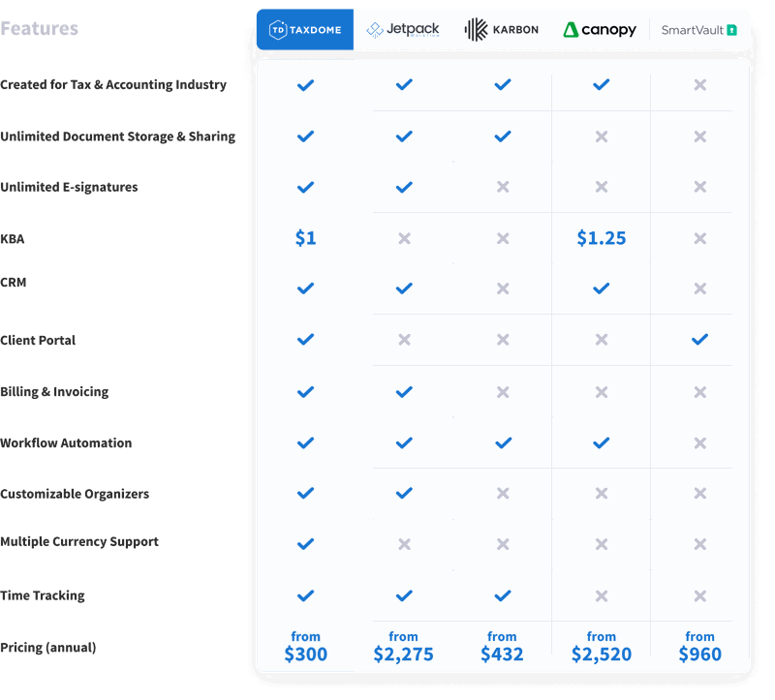Click TaxDome checkmark in the CRM row
Screen dimensions: 775x700
coord(305,288)
